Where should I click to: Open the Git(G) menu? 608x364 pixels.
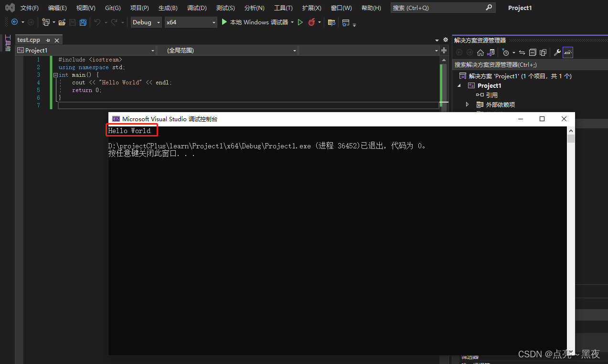[113, 8]
